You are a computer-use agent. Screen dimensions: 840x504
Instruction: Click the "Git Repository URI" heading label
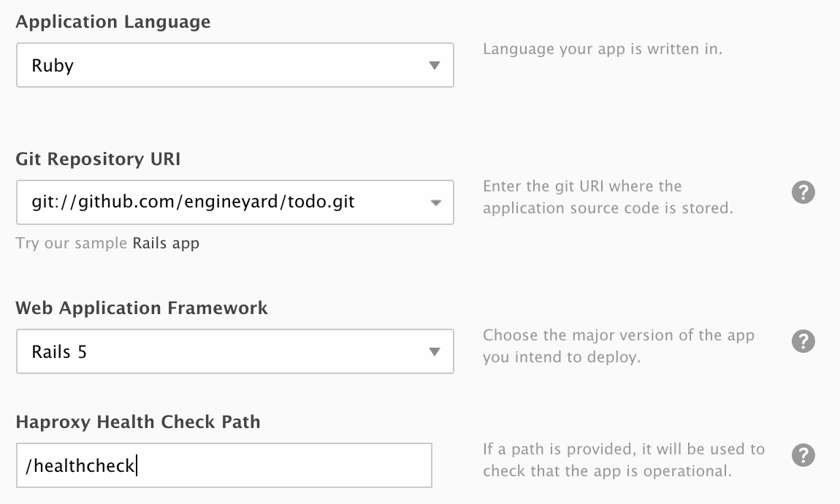pyautogui.click(x=98, y=159)
